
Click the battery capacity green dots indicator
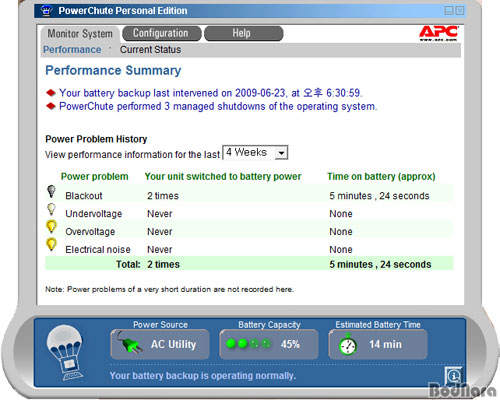(248, 344)
